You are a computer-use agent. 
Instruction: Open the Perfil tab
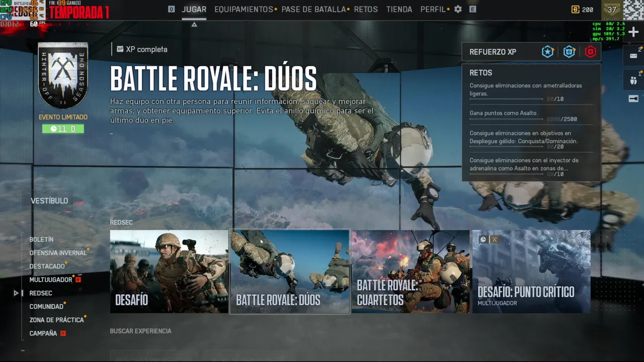[x=433, y=10]
